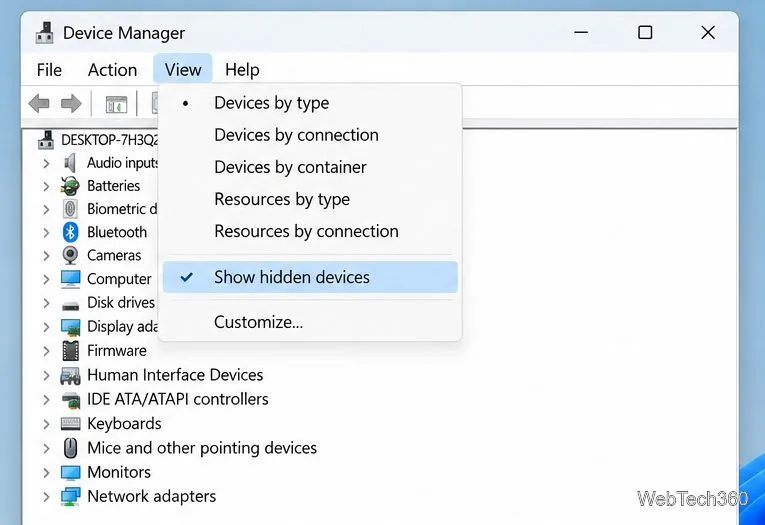Click the Bluetooth category icon
The height and width of the screenshot is (525, 765).
(70, 232)
